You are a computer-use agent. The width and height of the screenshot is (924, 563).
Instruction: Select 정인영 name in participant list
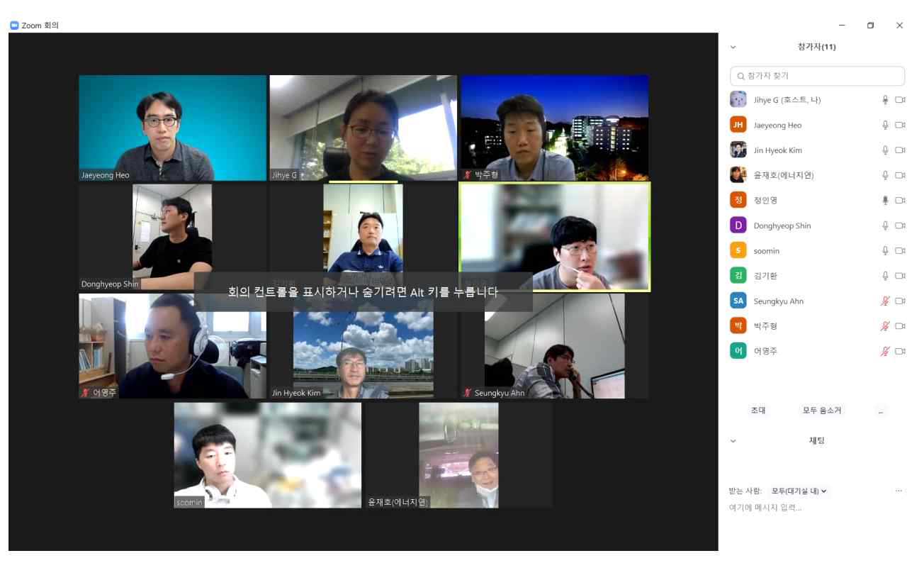point(765,201)
